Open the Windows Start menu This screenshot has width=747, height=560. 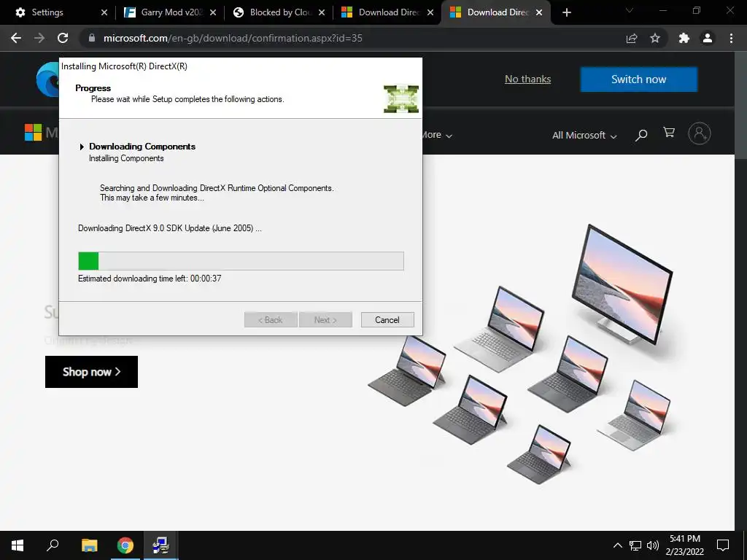click(18, 545)
